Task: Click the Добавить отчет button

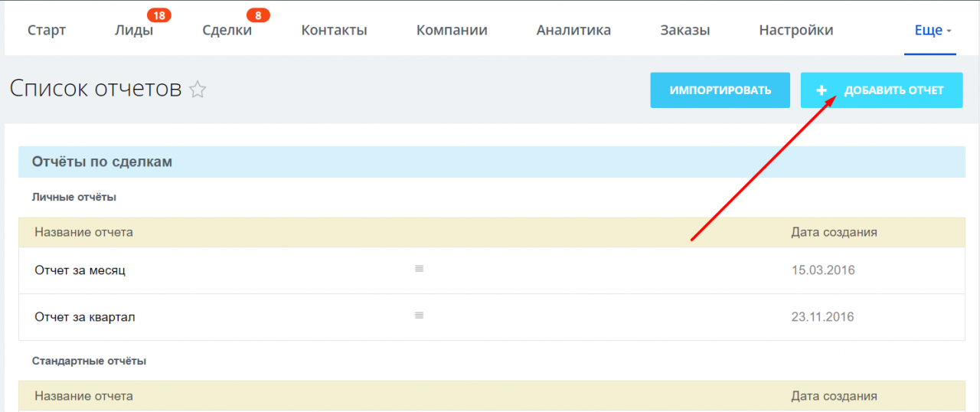Action: (881, 90)
